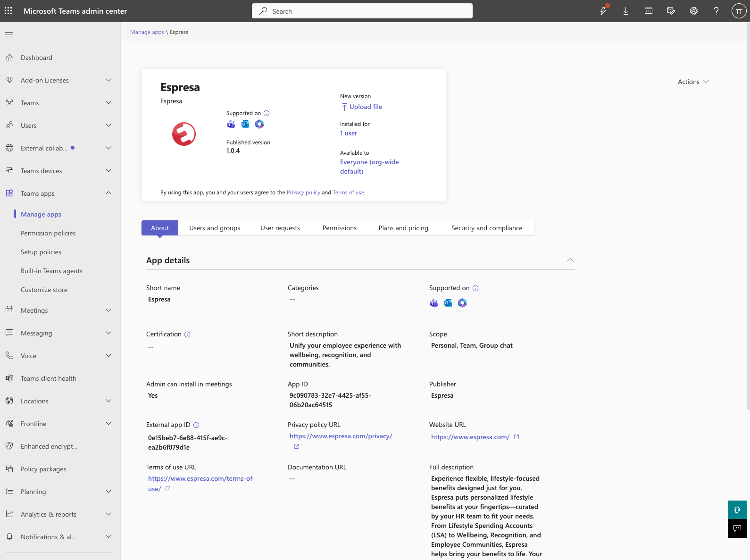Expand the Teams devices section
The image size is (750, 560).
(x=108, y=171)
